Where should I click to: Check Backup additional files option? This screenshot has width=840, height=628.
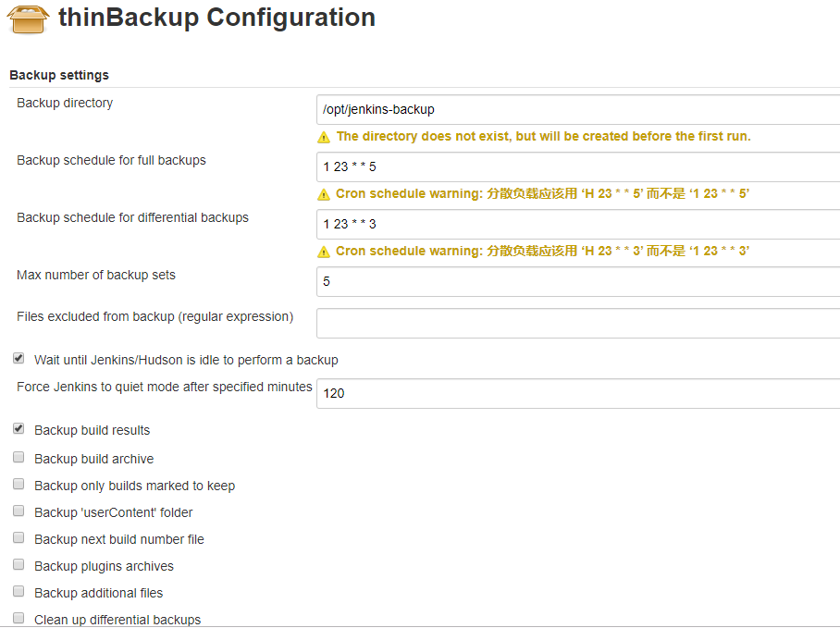(x=19, y=591)
